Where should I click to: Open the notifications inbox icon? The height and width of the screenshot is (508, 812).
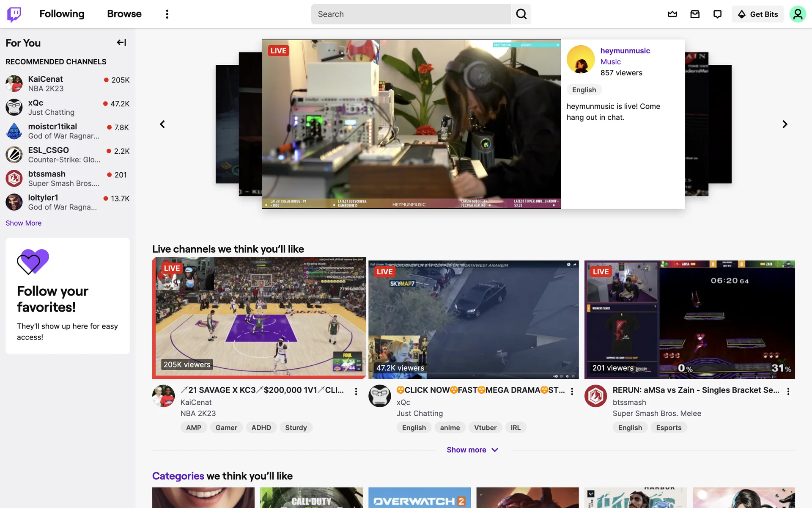pos(695,14)
